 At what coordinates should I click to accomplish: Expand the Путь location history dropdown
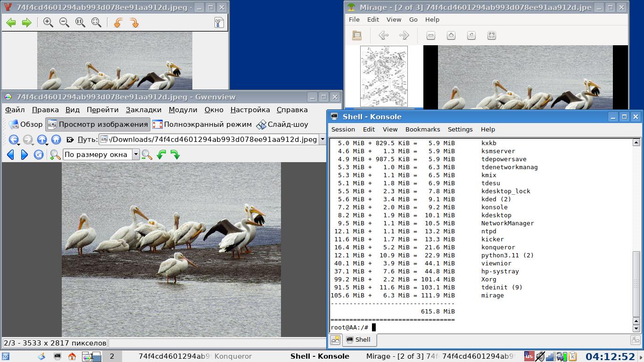[x=322, y=140]
